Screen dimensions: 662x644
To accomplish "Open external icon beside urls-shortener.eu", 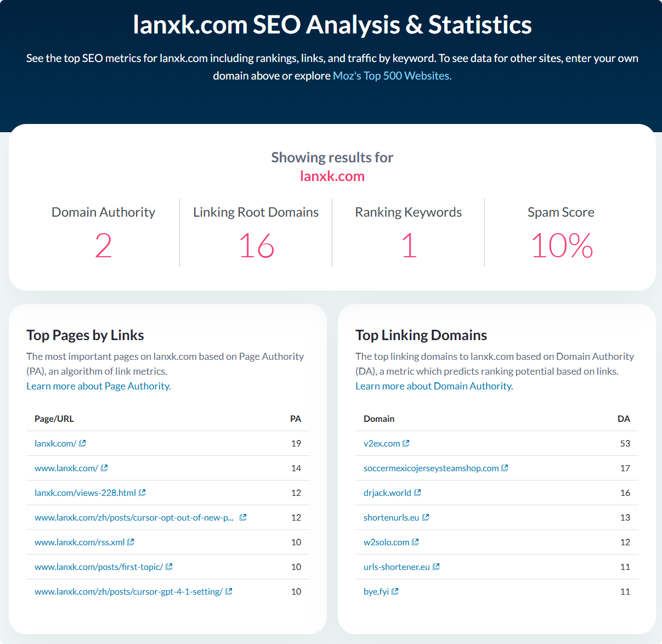I will [436, 567].
